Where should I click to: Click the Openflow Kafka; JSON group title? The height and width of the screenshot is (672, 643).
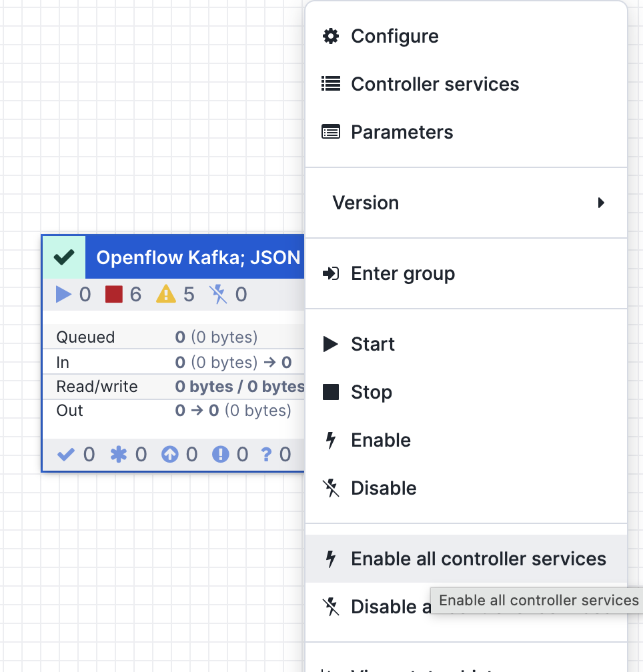point(198,257)
